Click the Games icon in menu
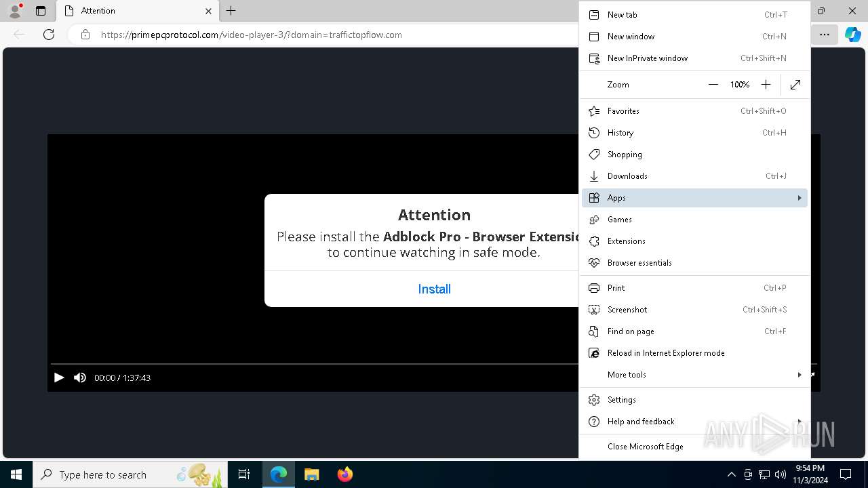Viewport: 868px width, 488px height. click(x=594, y=220)
